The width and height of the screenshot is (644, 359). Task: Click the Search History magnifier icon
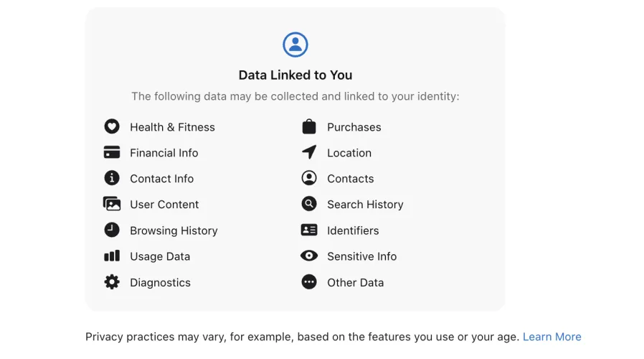point(309,205)
